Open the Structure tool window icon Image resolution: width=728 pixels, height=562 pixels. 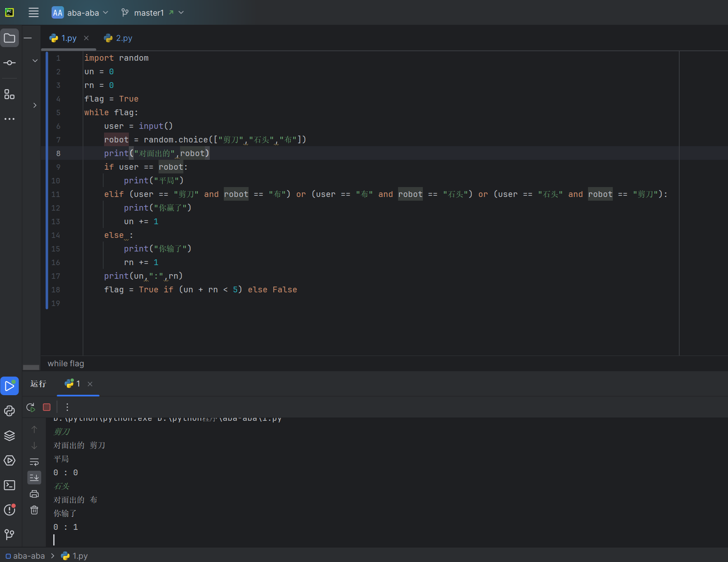9,95
